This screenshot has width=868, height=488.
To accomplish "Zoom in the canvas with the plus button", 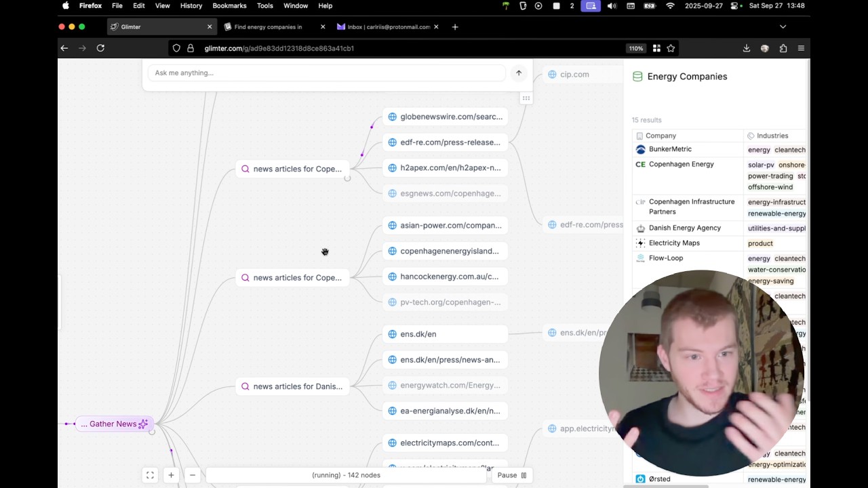I will [x=171, y=475].
